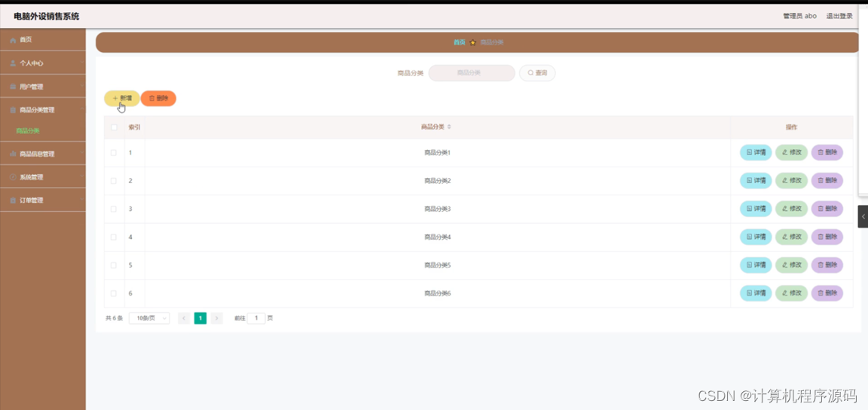Click the 管理员 abo user label
Screen dimensions: 868x410
(799, 16)
